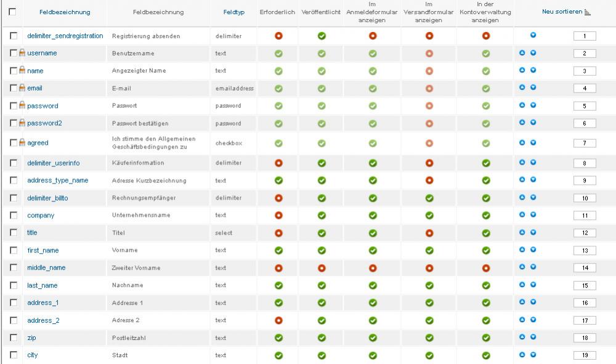Move the company field up one position
The height and width of the screenshot is (364, 616).
[x=522, y=215]
